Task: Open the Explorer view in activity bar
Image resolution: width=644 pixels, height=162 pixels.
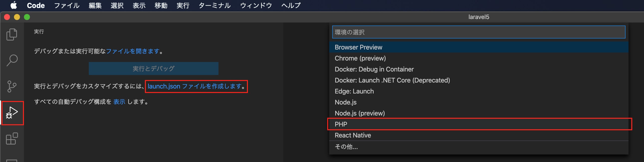Action: coord(12,34)
